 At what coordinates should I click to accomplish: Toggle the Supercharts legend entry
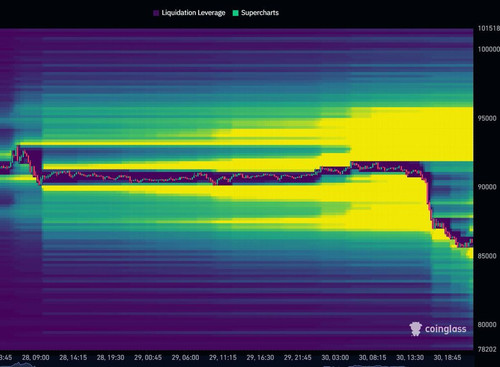coord(256,13)
